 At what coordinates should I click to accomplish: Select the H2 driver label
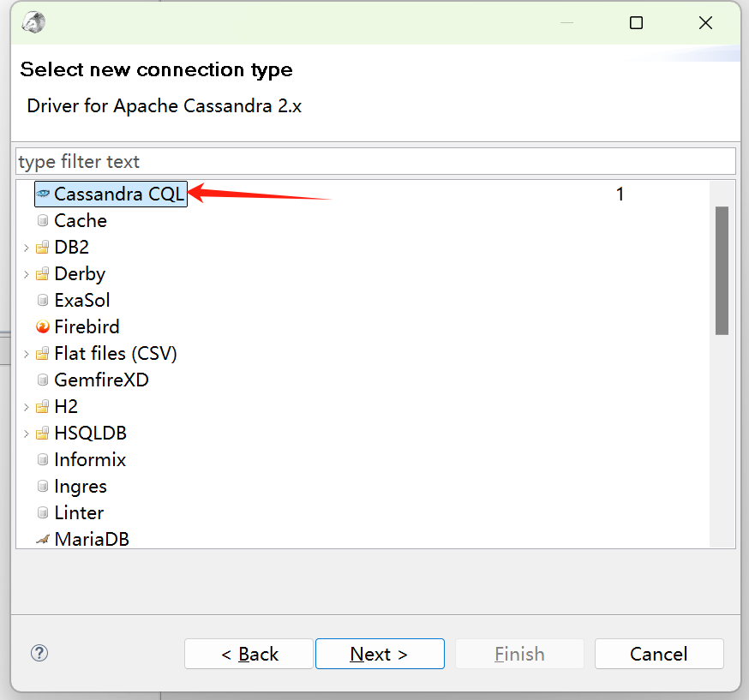[66, 407]
